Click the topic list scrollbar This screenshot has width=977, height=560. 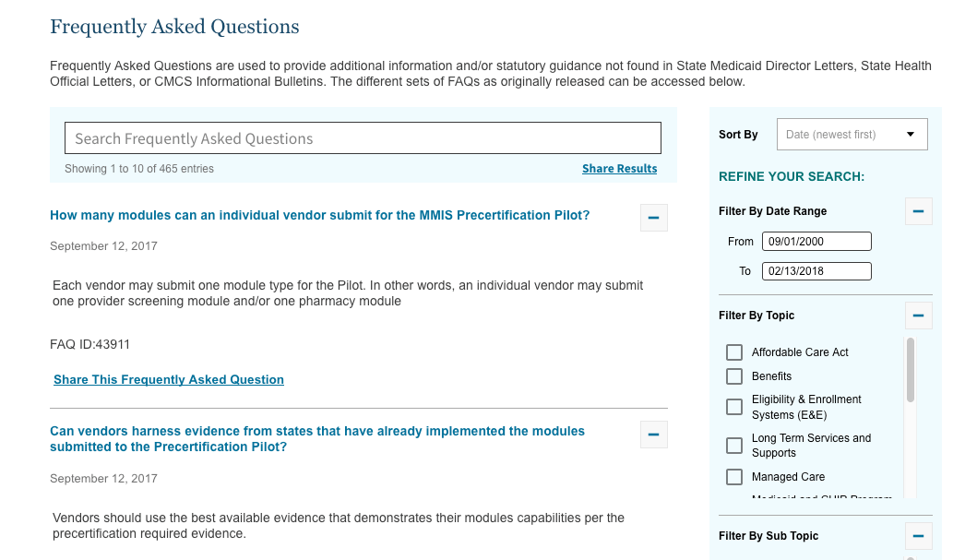tap(911, 370)
